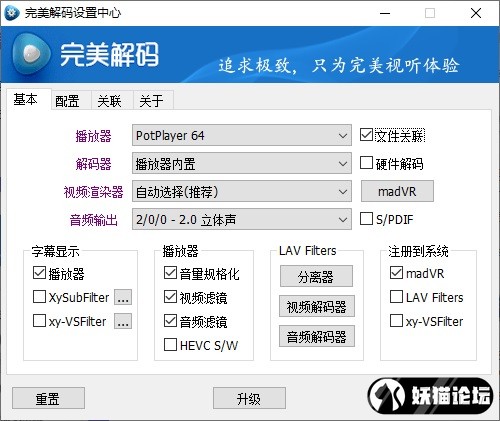This screenshot has width=500, height=421.
Task: Toggle the S/PDIF checkbox
Action: point(366,219)
